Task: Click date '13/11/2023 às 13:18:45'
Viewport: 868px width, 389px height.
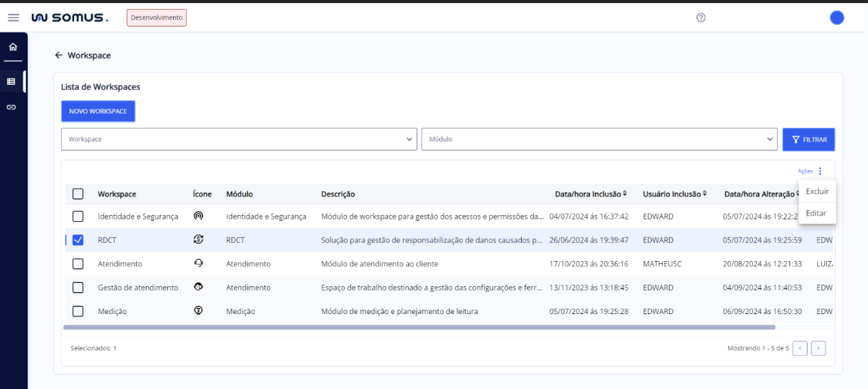Action: coord(589,288)
